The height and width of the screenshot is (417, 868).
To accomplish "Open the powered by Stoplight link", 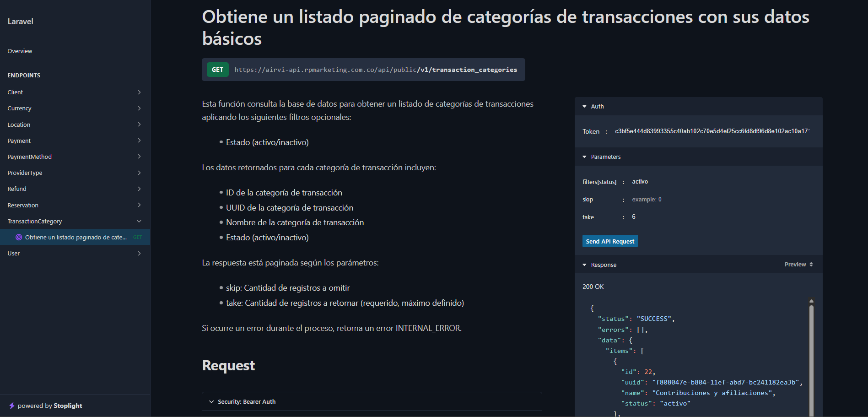I will (x=50, y=406).
